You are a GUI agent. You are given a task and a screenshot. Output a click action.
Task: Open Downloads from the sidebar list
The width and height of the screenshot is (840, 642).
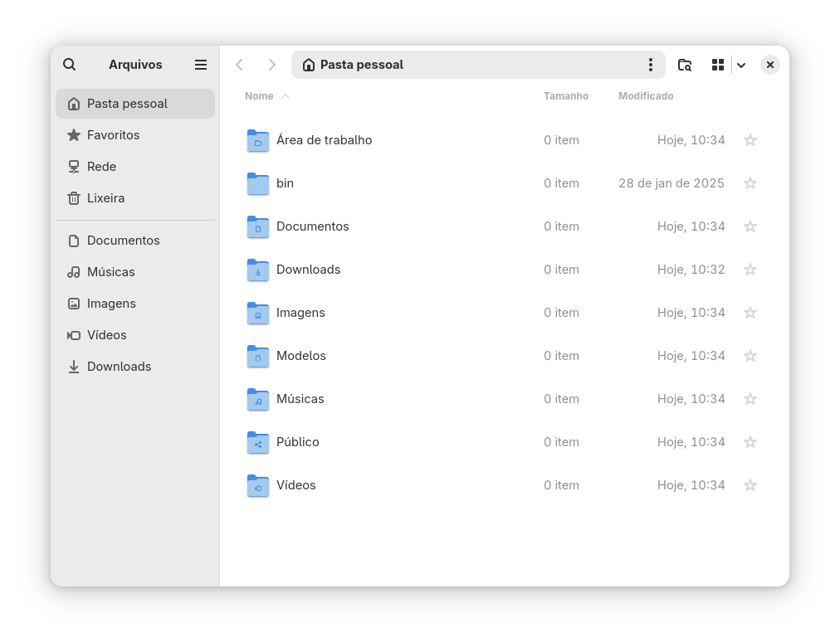[119, 366]
